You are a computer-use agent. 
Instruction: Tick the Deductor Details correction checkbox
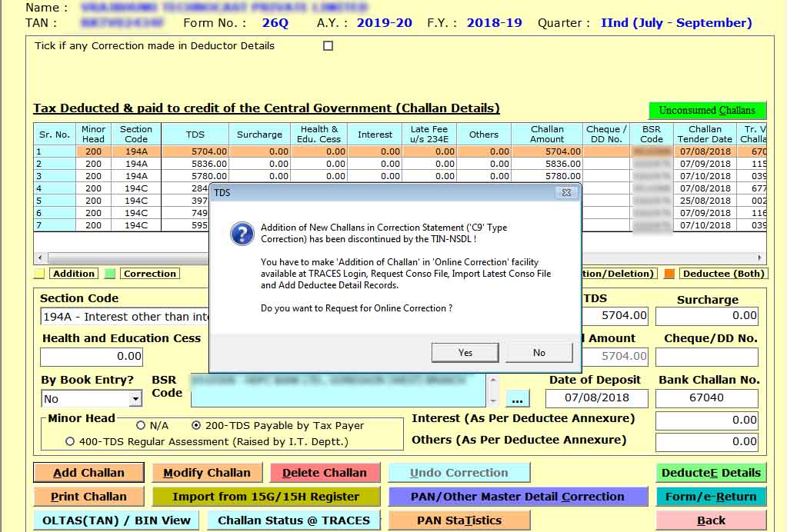[x=328, y=46]
